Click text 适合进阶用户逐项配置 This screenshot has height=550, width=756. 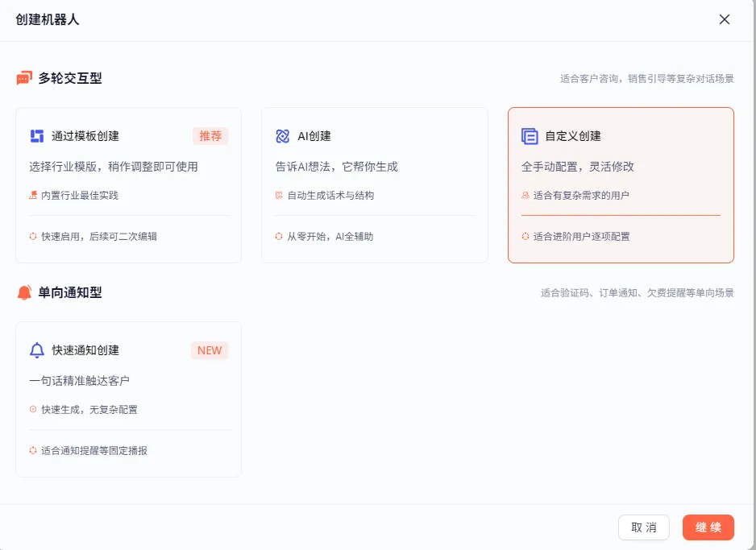click(581, 236)
